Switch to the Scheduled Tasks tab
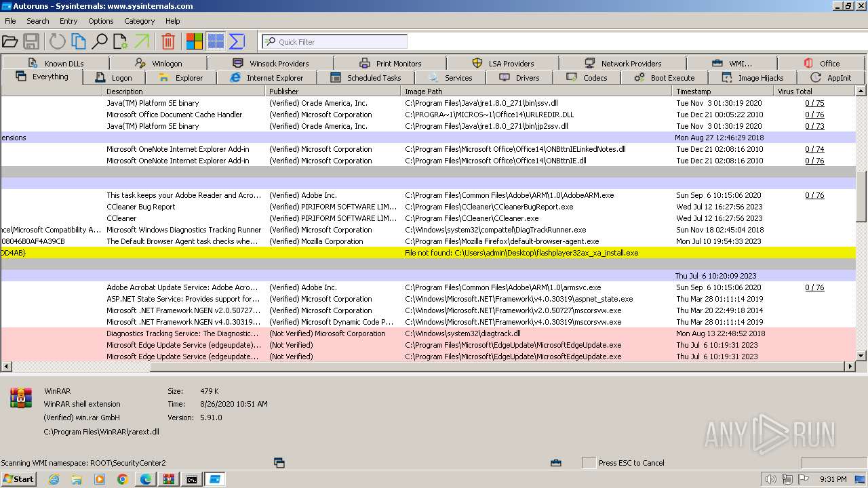 click(x=366, y=78)
